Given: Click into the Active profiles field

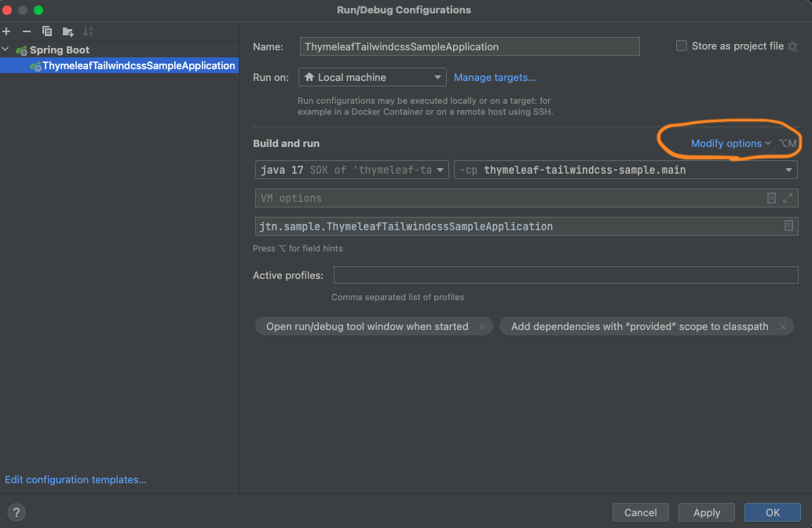Looking at the screenshot, I should pyautogui.click(x=565, y=275).
